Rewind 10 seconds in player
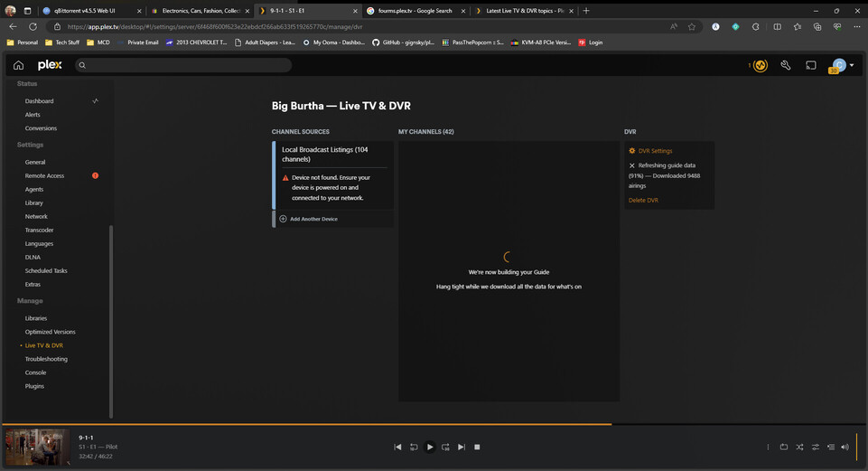 pyautogui.click(x=414, y=447)
